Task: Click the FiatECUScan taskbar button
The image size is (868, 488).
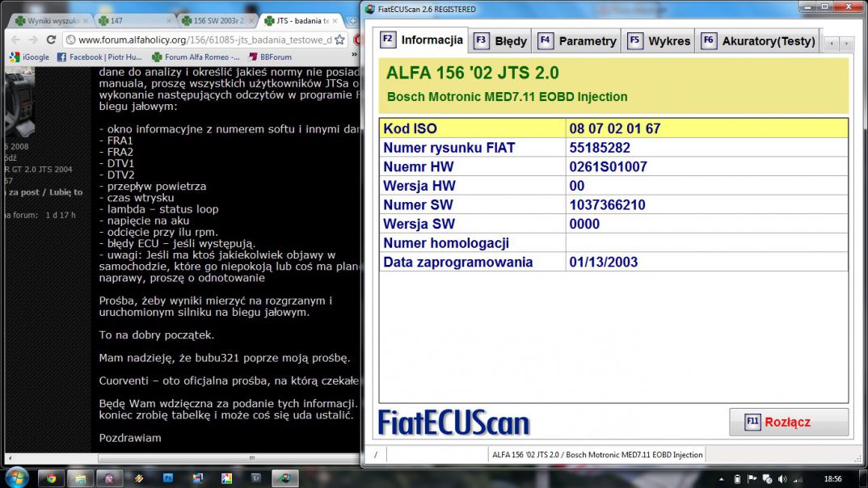Action: coord(285,478)
